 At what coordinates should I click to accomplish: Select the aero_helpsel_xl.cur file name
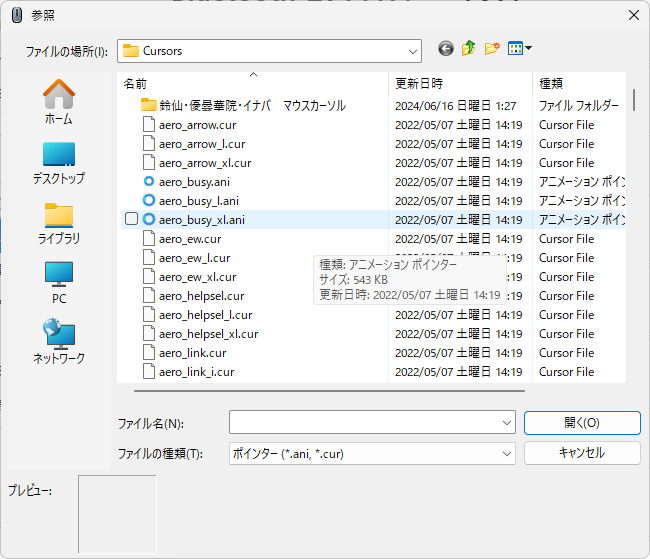tap(209, 334)
